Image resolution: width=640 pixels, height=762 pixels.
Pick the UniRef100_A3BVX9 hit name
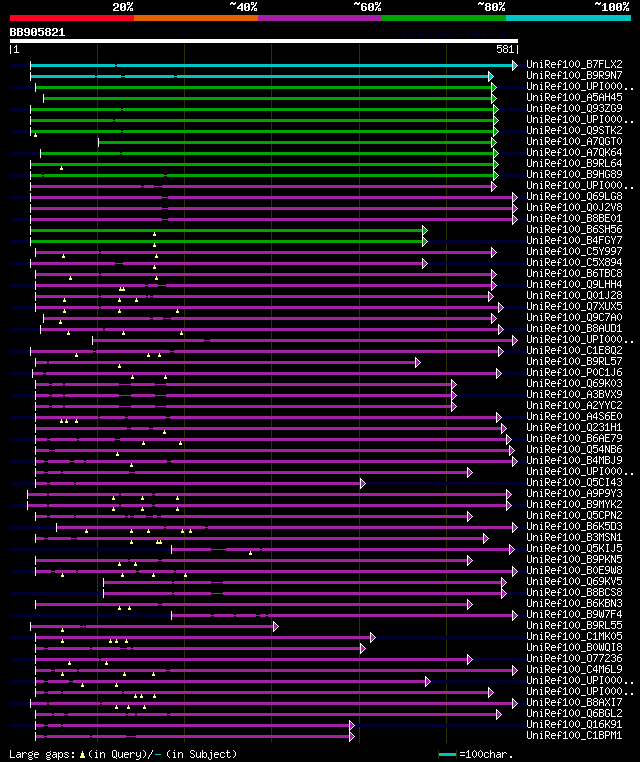click(574, 394)
